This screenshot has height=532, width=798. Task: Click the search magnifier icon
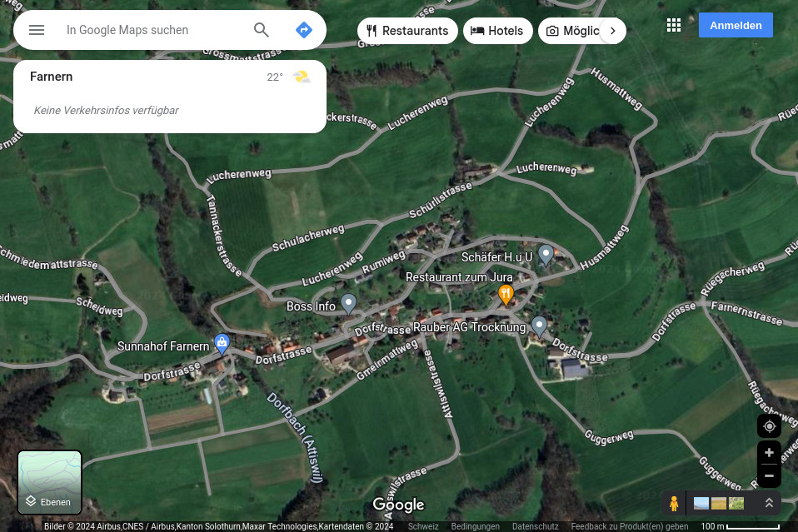(262, 30)
